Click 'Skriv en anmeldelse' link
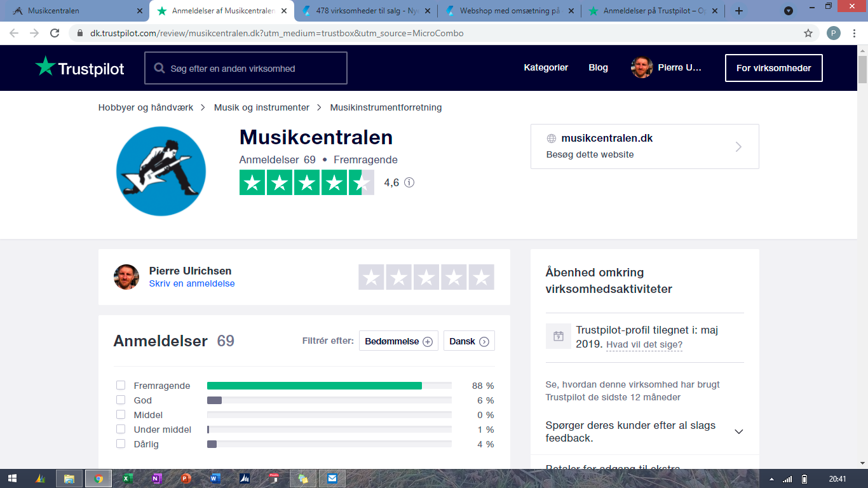The width and height of the screenshot is (868, 488). 192,283
